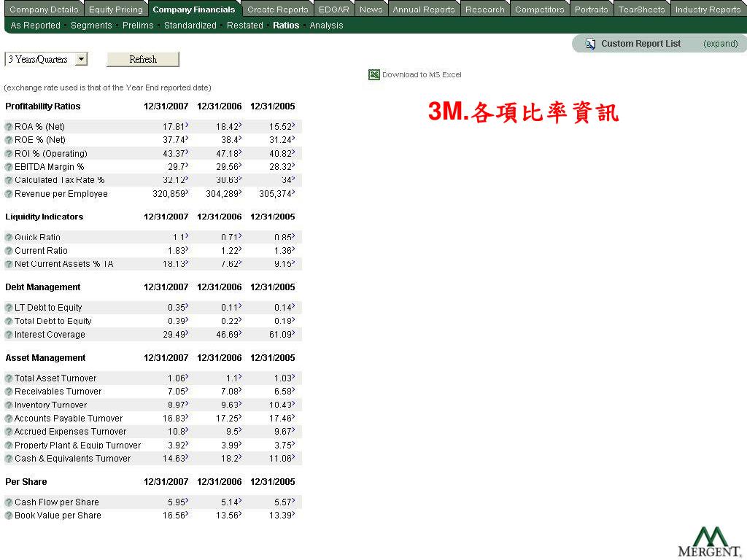The height and width of the screenshot is (560, 747).
Task: Click help icon beside Revenue per Employee
Action: pyautogui.click(x=9, y=194)
